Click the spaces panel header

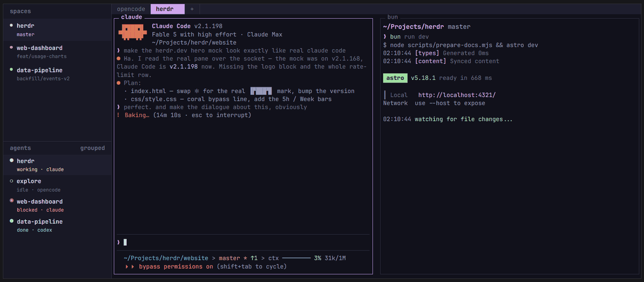coord(20,11)
